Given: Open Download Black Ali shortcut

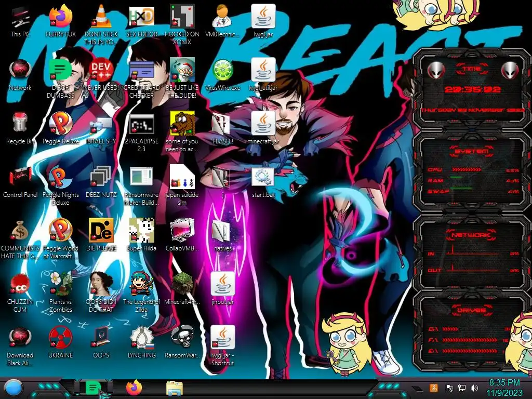Looking at the screenshot, I should [x=20, y=345].
